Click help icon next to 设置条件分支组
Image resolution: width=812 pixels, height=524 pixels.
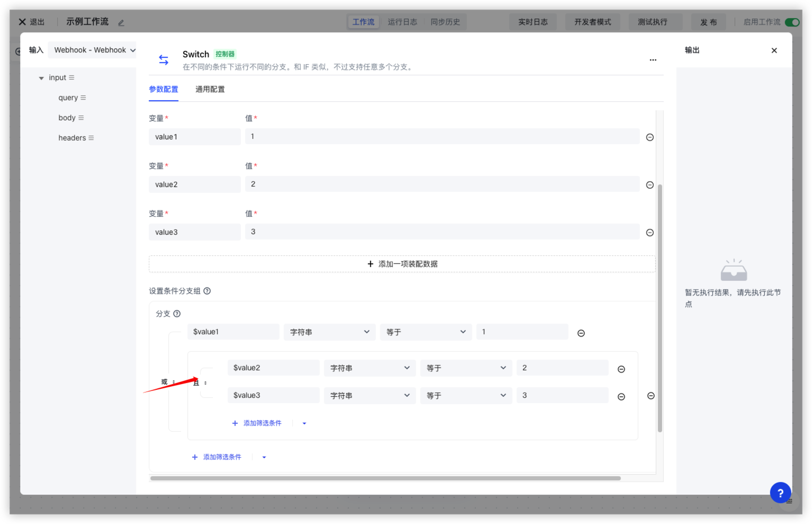click(x=207, y=291)
